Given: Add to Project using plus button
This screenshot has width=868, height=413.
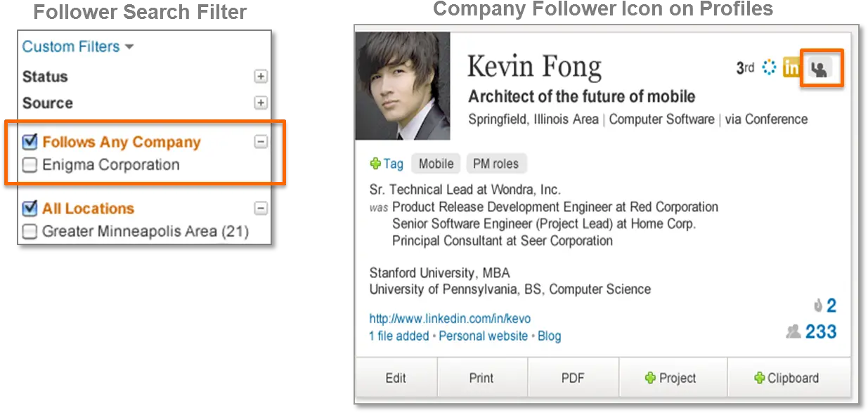Looking at the screenshot, I should 671,378.
